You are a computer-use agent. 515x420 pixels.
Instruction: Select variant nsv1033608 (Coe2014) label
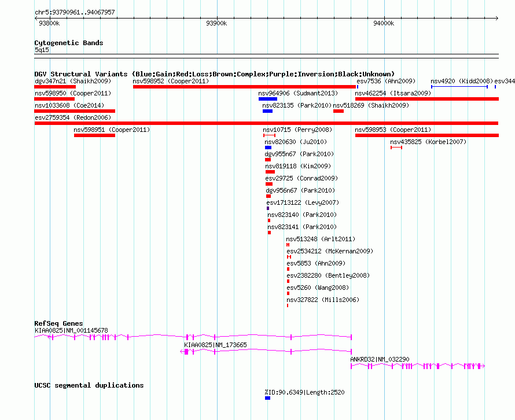point(69,105)
